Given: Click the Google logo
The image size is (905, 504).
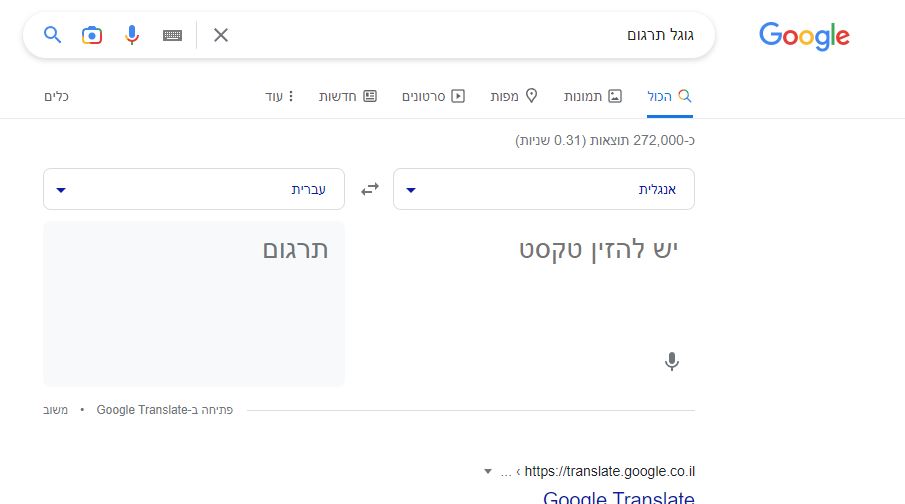Looking at the screenshot, I should (x=804, y=36).
